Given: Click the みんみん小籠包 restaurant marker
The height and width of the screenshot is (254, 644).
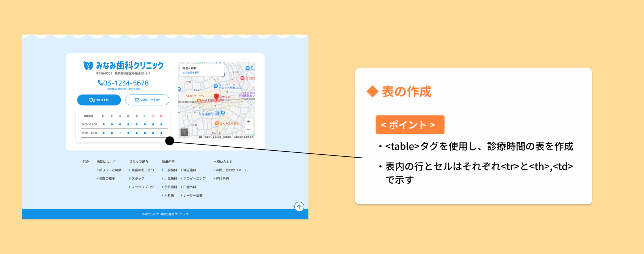Looking at the screenshot, I should [217, 123].
